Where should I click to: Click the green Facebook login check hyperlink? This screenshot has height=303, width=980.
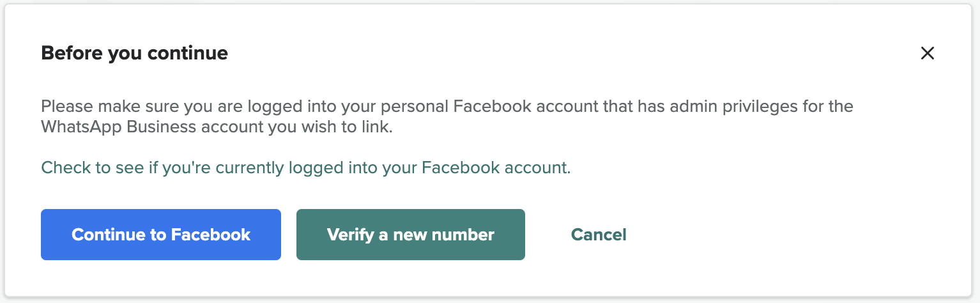click(305, 168)
